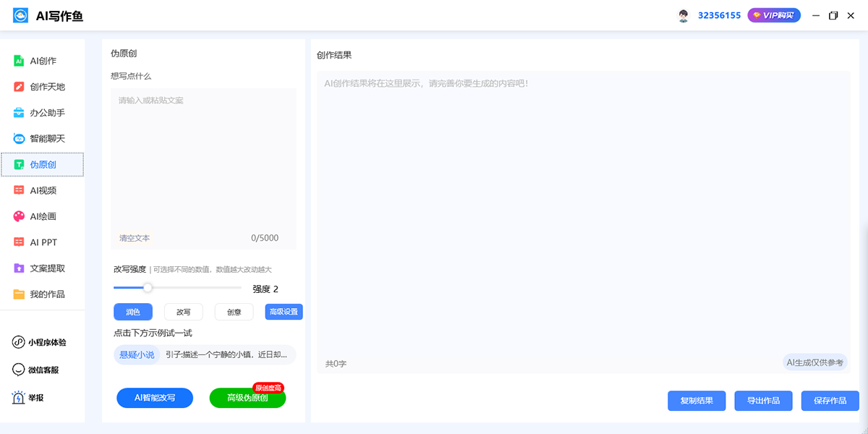Click the AI视频 sidebar icon
This screenshot has width=868, height=434.
[x=19, y=190]
